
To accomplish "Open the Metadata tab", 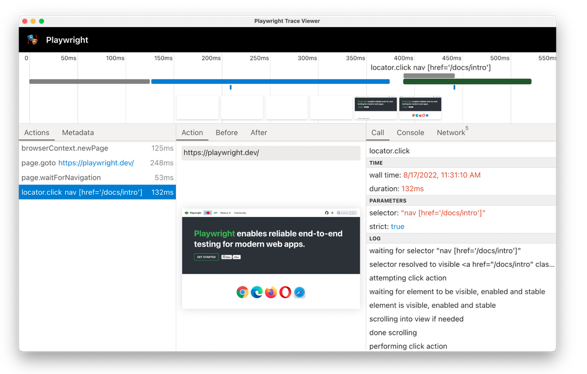I will pos(78,133).
